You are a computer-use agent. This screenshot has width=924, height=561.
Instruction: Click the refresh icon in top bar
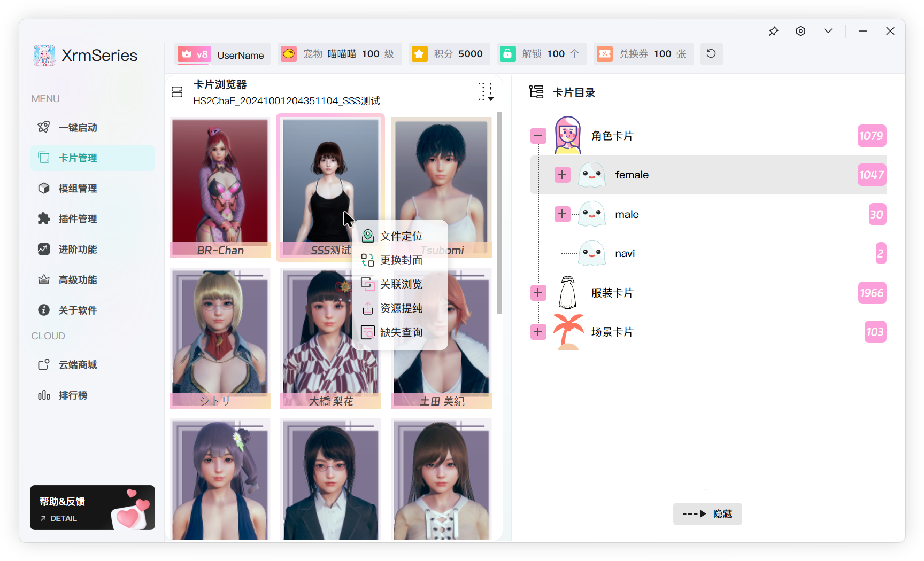711,53
